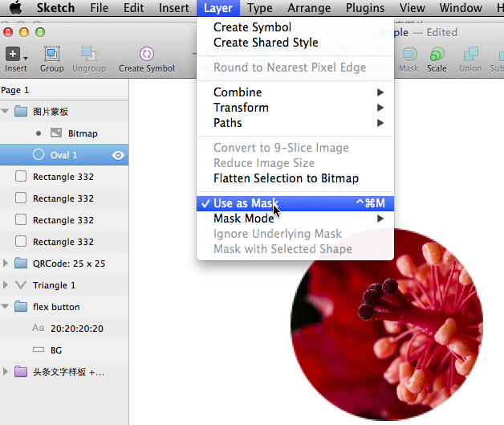Click the mask dot beside Bitmap layer

[39, 133]
